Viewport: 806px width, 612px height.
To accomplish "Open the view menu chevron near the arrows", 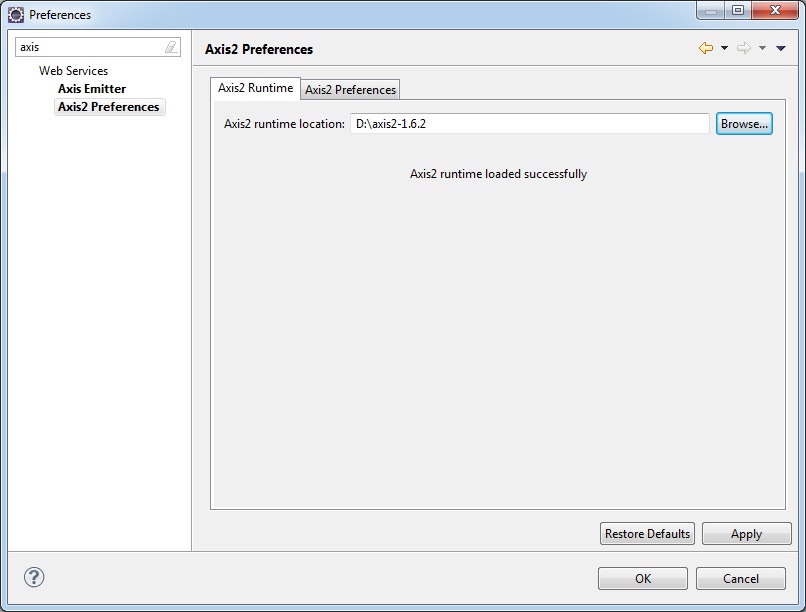I will coord(782,48).
